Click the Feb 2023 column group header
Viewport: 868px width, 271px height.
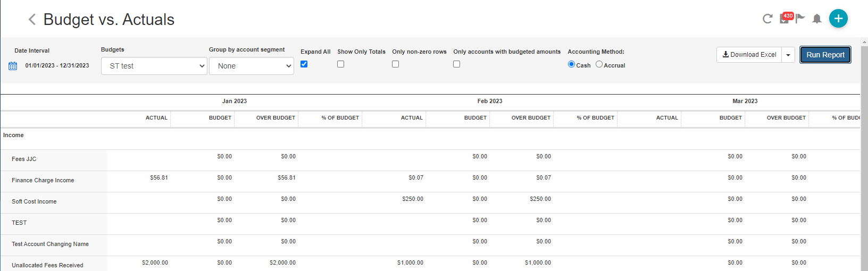490,101
